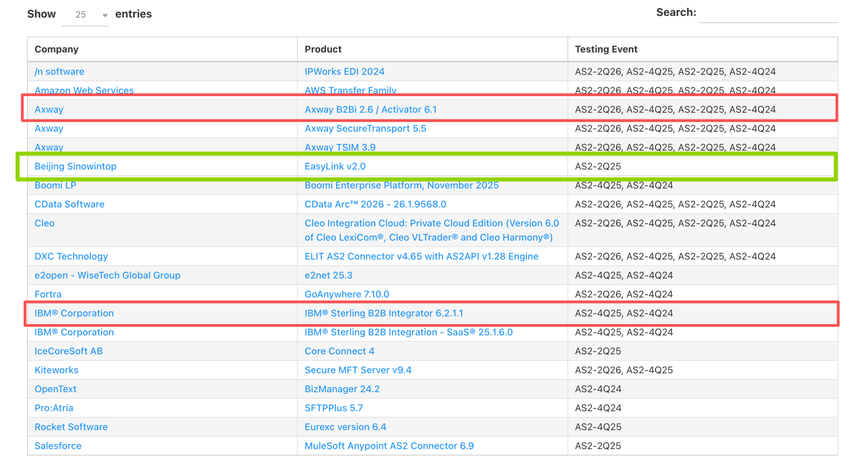This screenshot has height=467, width=868.
Task: Visit the IceCoreSoft AB company link
Action: point(68,352)
